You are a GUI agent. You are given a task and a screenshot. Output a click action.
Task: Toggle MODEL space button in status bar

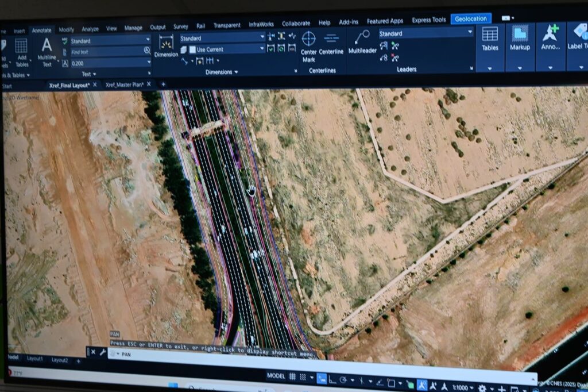coord(276,376)
